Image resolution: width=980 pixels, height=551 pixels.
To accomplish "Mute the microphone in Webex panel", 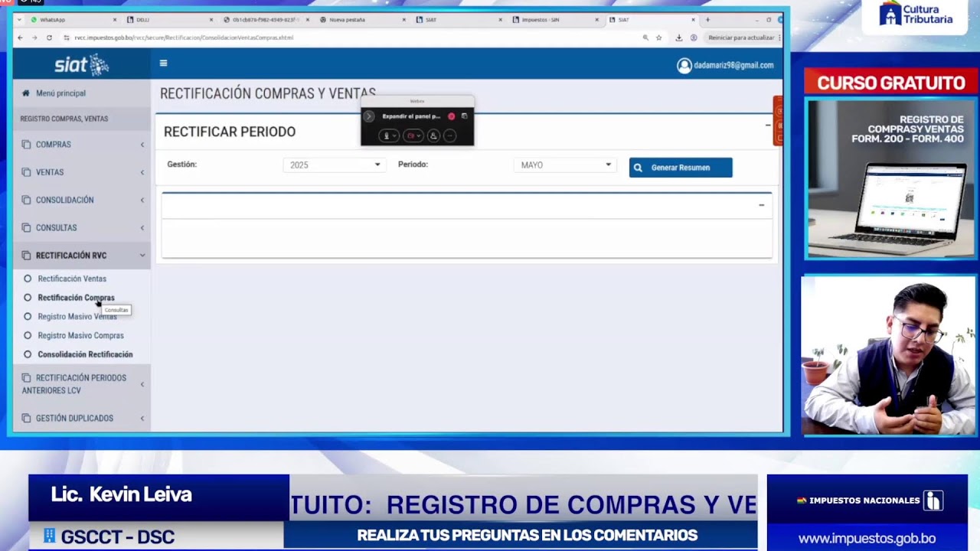I will coord(386,135).
